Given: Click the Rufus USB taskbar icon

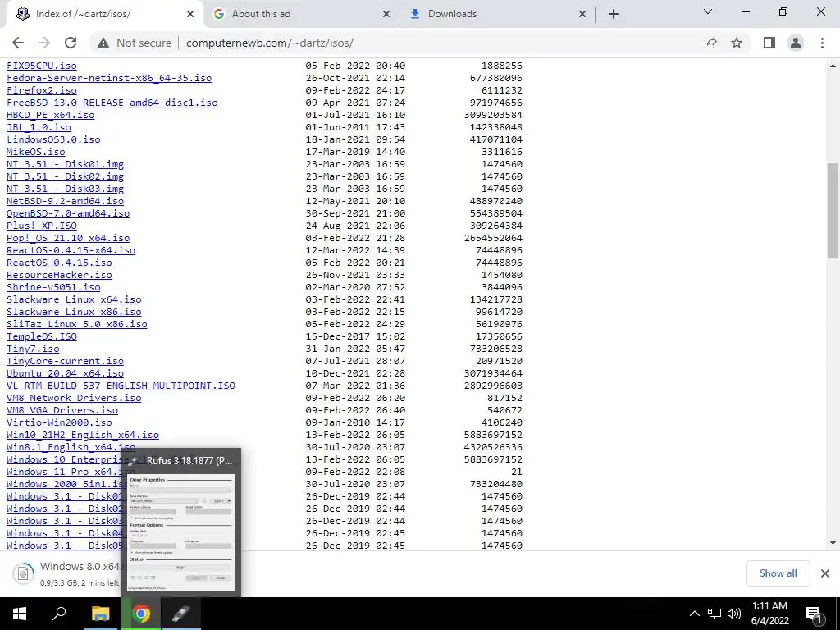Looking at the screenshot, I should [x=181, y=614].
